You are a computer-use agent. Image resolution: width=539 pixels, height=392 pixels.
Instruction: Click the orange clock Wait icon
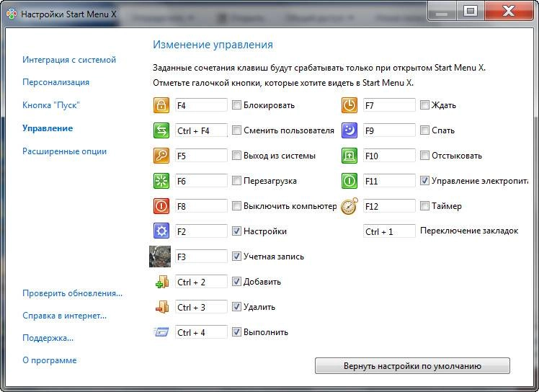(349, 105)
